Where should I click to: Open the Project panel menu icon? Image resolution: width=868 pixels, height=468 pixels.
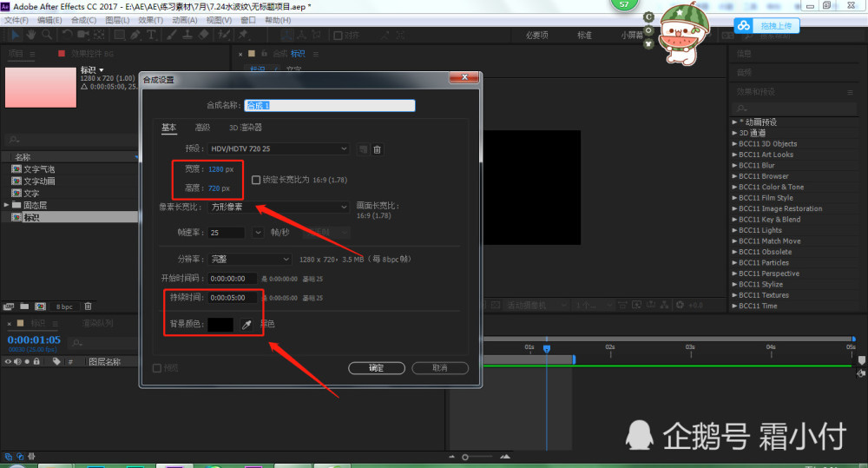(x=32, y=54)
